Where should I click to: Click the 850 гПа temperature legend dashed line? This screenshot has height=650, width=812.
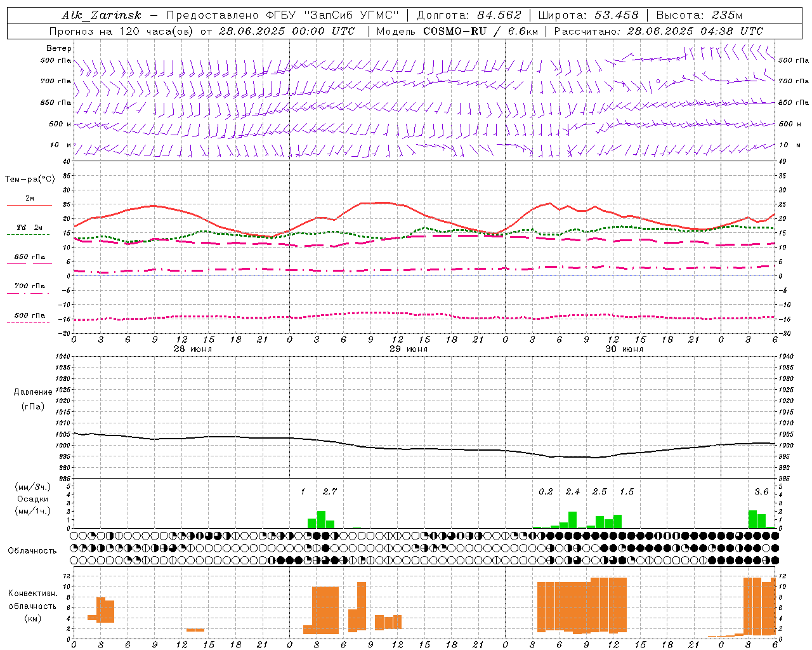[x=29, y=263]
